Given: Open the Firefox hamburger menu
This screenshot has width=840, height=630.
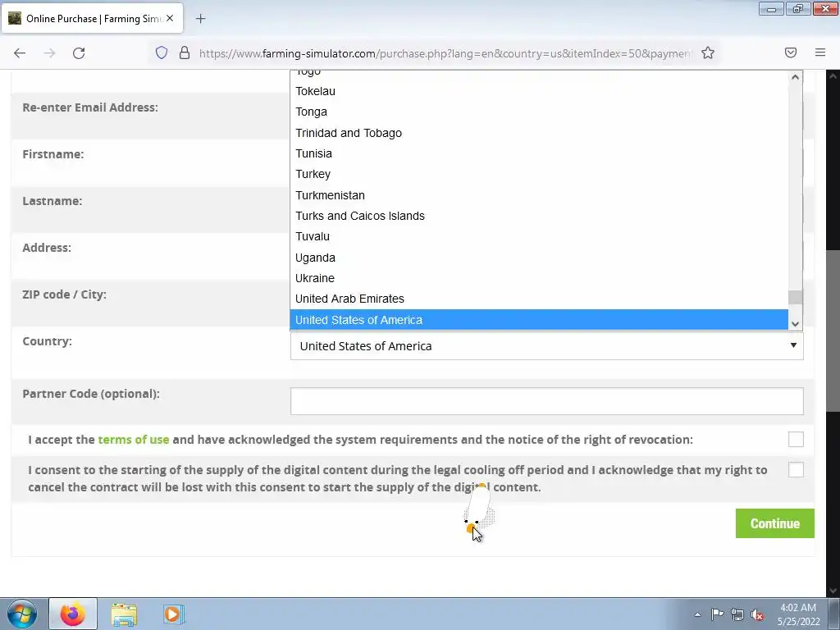Looking at the screenshot, I should pos(819,52).
